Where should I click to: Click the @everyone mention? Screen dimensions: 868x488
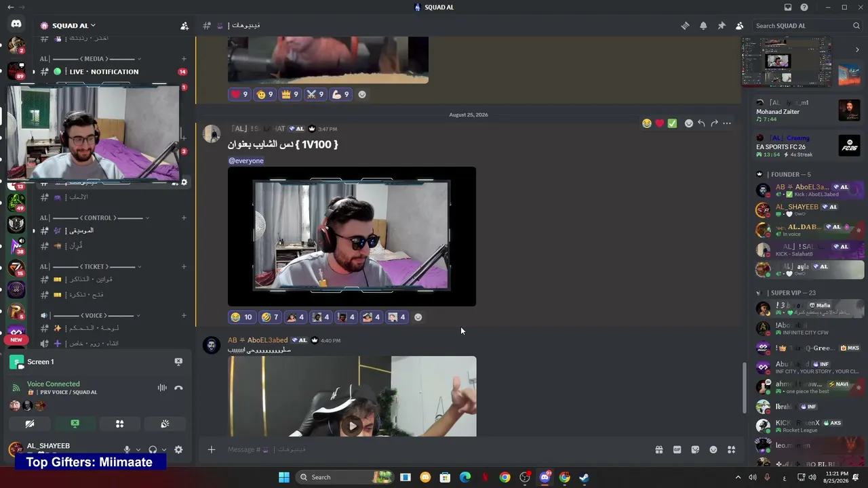[x=246, y=161]
